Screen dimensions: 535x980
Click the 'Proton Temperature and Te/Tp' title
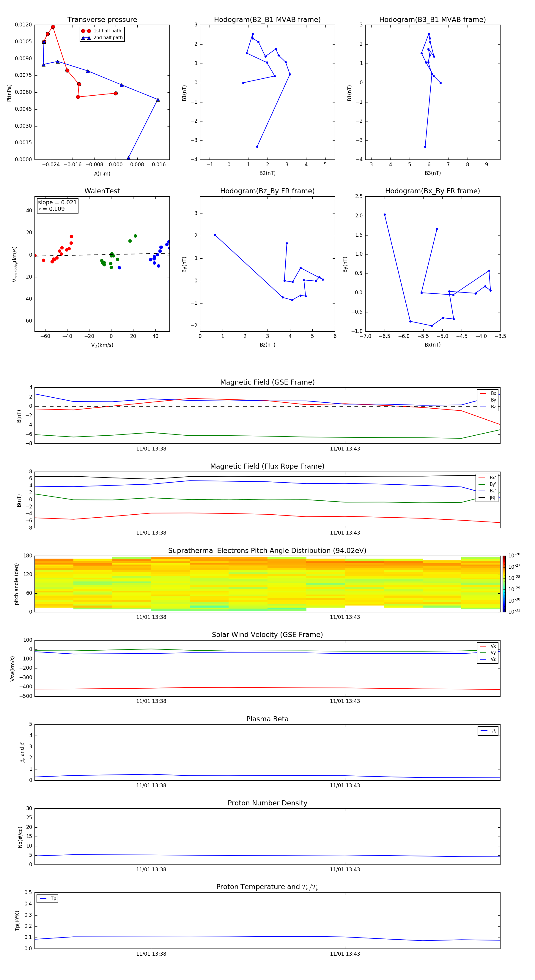pyautogui.click(x=267, y=887)
